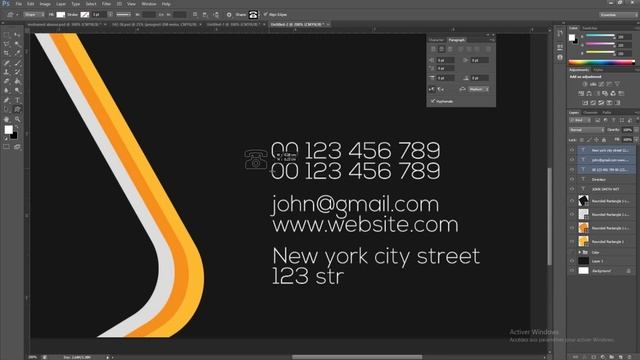The image size is (640, 360).
Task: Click the foreground color swatch in toolbox
Action: pos(9,130)
